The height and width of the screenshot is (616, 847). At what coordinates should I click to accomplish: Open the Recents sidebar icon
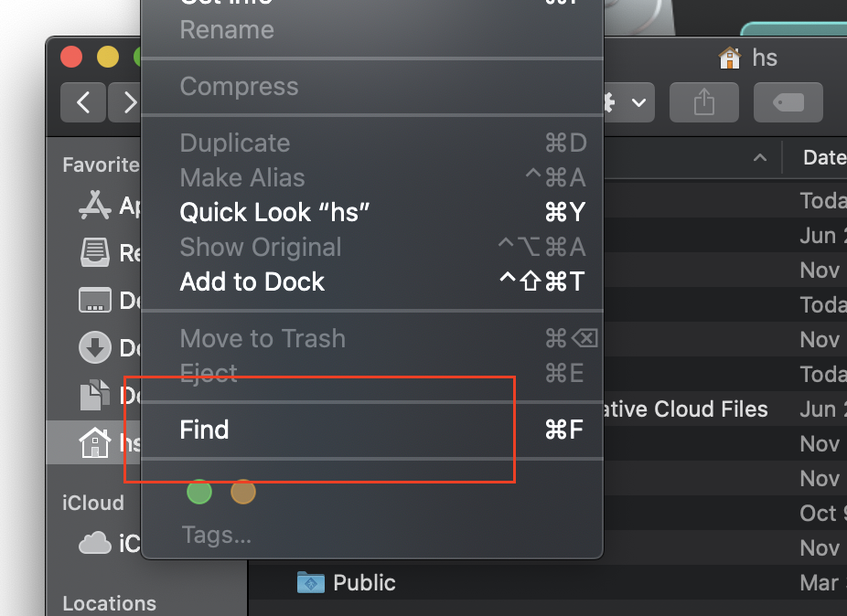(95, 250)
